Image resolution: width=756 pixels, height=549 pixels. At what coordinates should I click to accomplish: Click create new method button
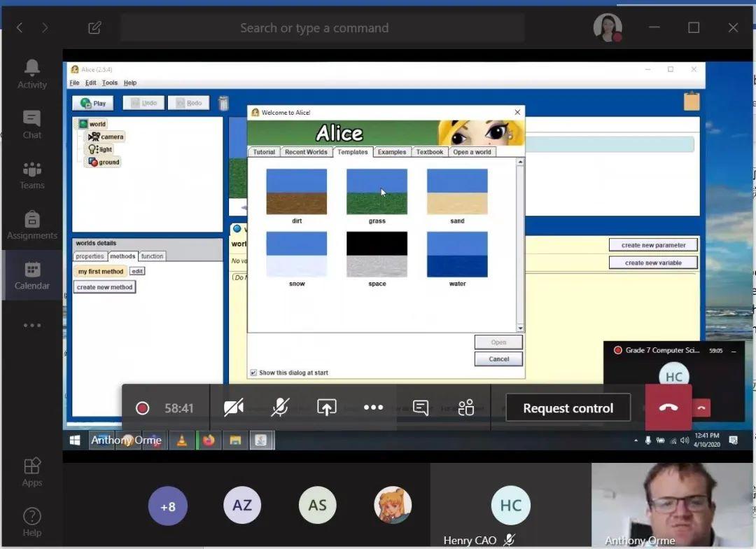(104, 287)
